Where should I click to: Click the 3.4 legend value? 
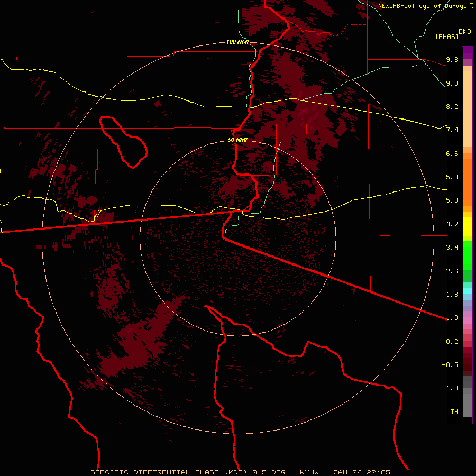[x=452, y=248]
